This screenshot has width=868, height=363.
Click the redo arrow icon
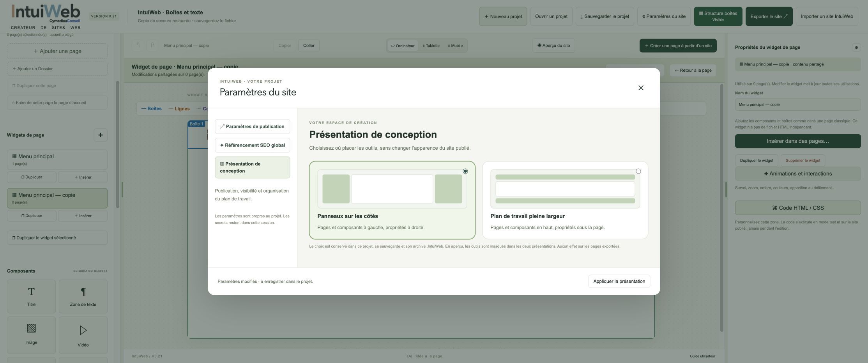click(152, 46)
